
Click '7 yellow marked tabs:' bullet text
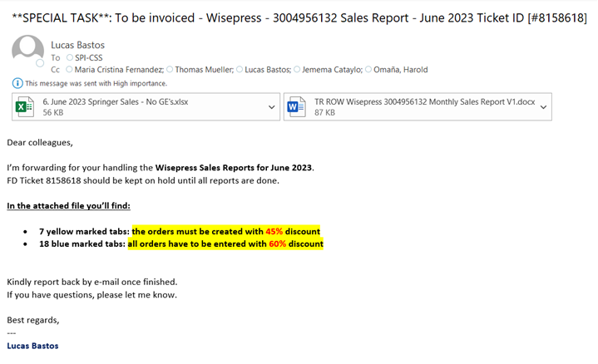click(x=84, y=231)
